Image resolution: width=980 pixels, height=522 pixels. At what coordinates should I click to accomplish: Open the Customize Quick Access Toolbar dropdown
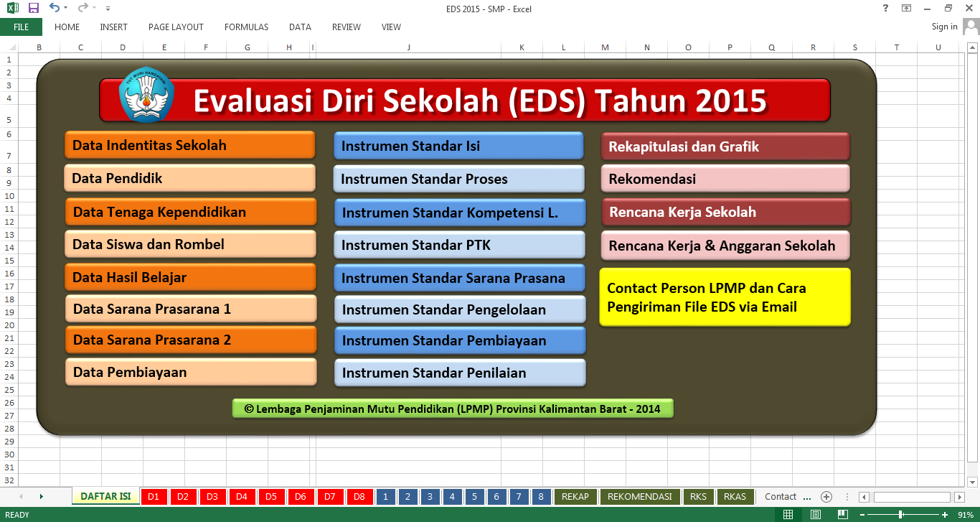[108, 9]
